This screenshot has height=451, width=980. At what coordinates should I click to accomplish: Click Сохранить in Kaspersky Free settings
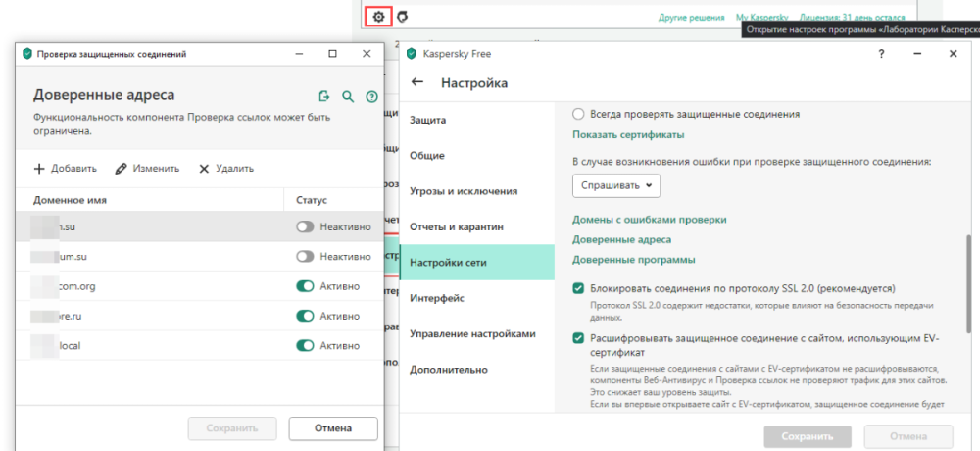coord(808,436)
